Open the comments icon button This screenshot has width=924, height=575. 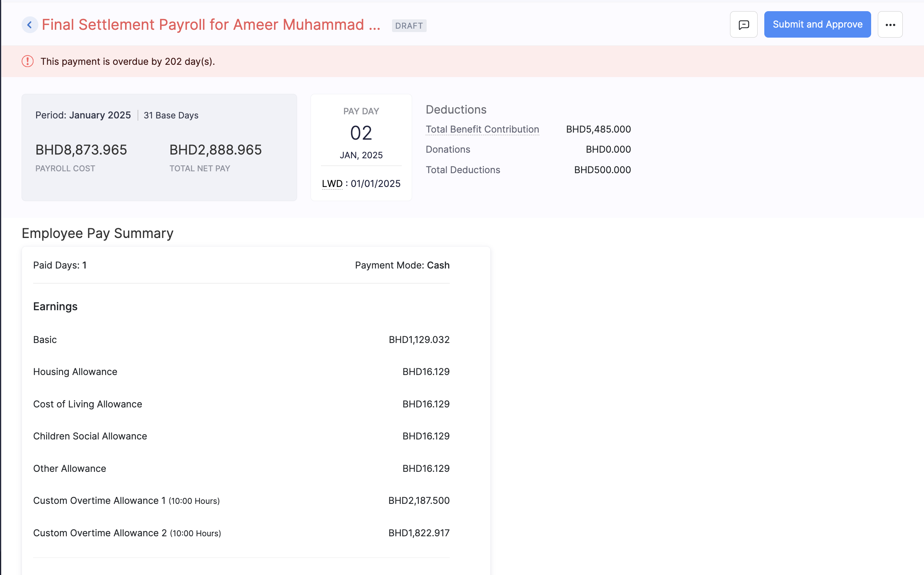[743, 25]
